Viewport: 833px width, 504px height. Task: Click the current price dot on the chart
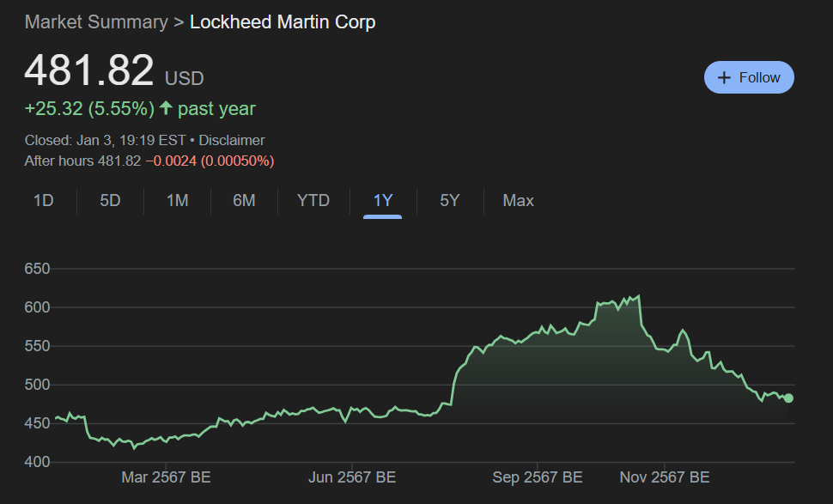click(x=788, y=398)
